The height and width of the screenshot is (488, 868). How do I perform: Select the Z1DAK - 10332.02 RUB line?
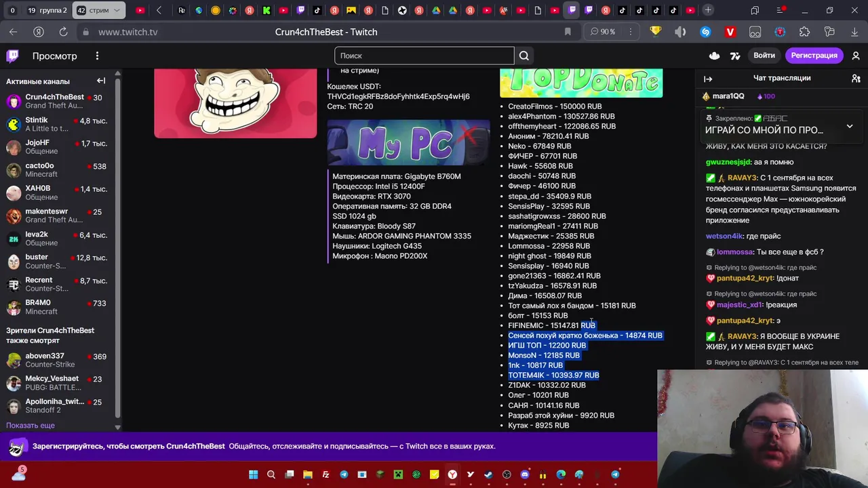[547, 385]
